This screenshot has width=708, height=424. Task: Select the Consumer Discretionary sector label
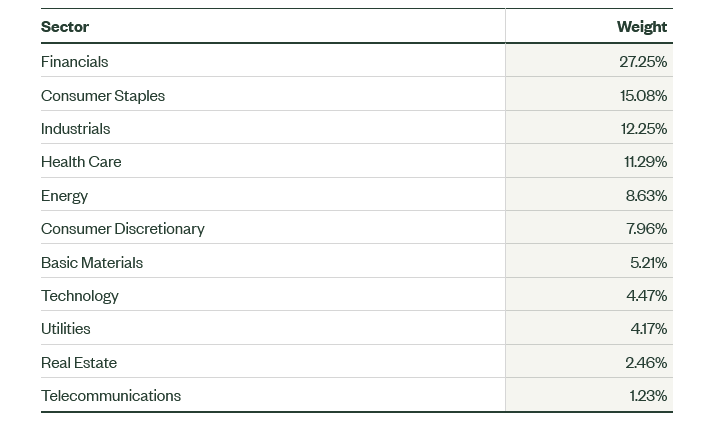coord(122,229)
